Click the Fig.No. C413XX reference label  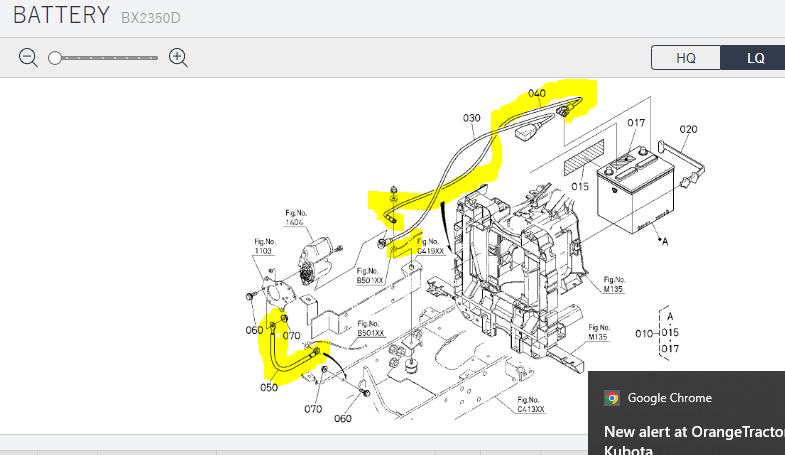(530, 404)
